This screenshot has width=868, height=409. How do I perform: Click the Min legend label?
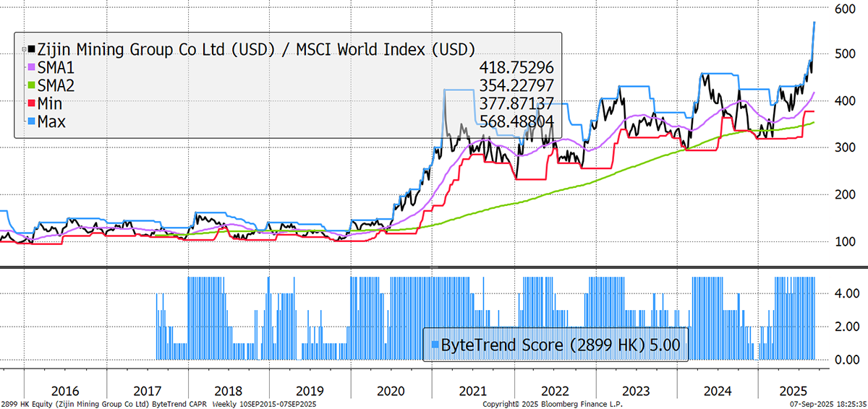pos(51,104)
